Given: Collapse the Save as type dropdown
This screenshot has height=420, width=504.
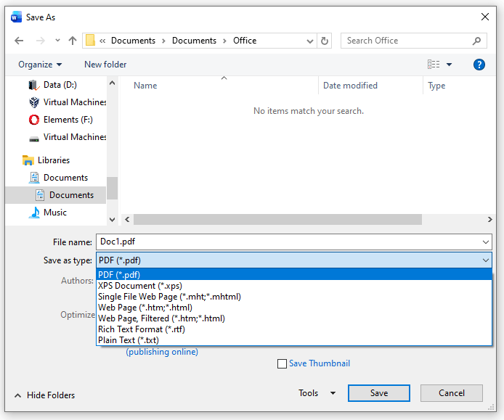Looking at the screenshot, I should pyautogui.click(x=486, y=260).
